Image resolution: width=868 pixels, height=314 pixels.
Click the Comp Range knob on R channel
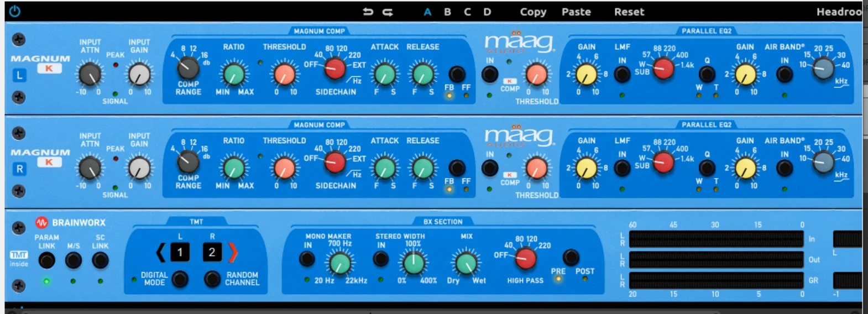tap(188, 162)
